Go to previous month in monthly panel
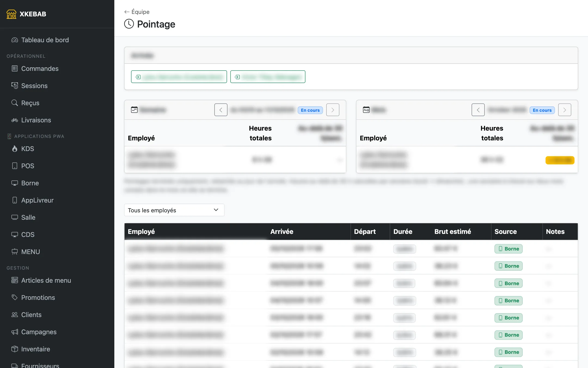This screenshot has height=368, width=588. coord(478,110)
